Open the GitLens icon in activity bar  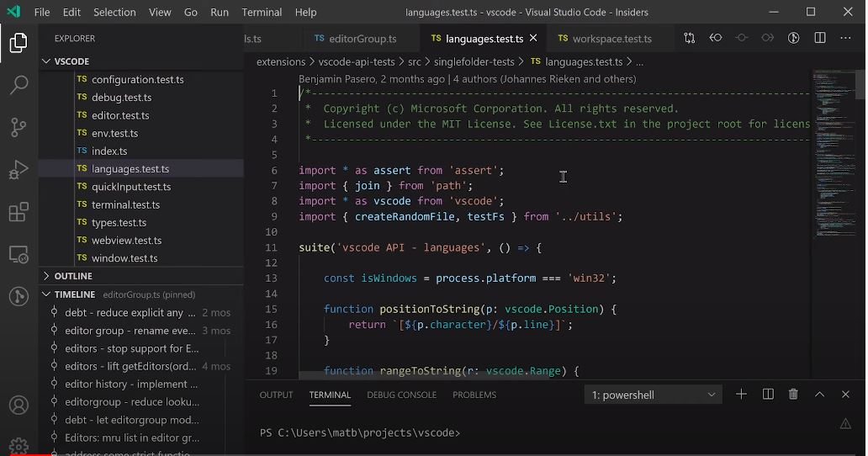[19, 297]
